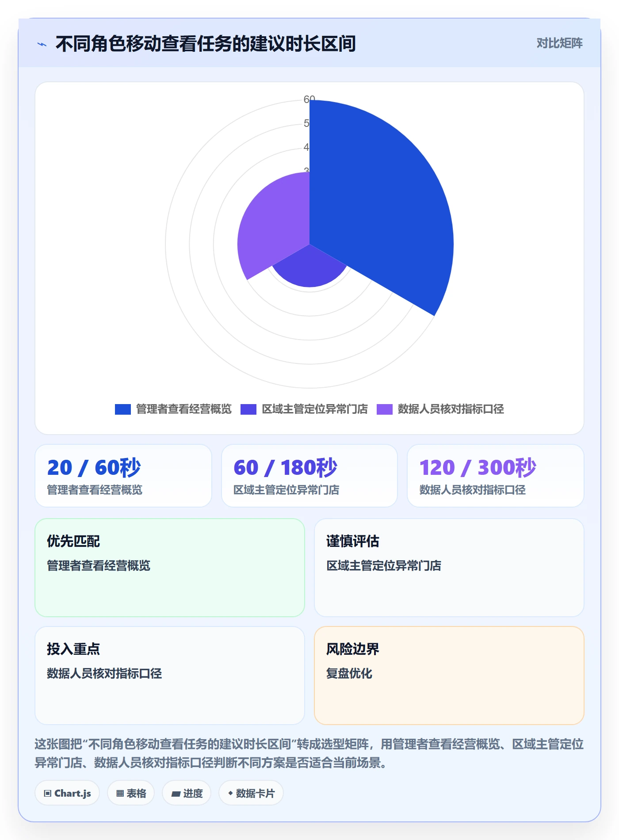Screen dimensions: 619x840
Task: Click the 区域主管定位异常门店 legend label
Action: [x=314, y=409]
